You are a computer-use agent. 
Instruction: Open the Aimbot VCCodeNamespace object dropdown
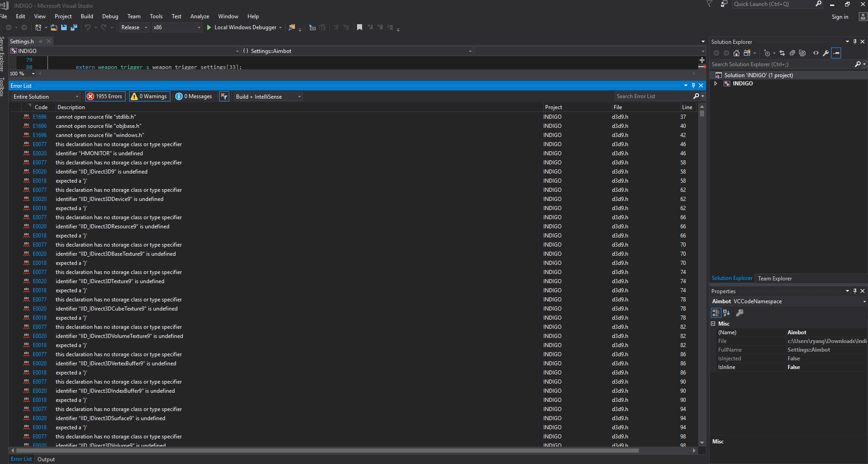point(789,301)
